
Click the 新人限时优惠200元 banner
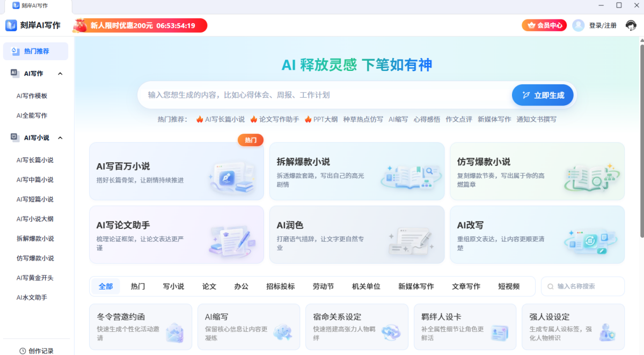[140, 25]
